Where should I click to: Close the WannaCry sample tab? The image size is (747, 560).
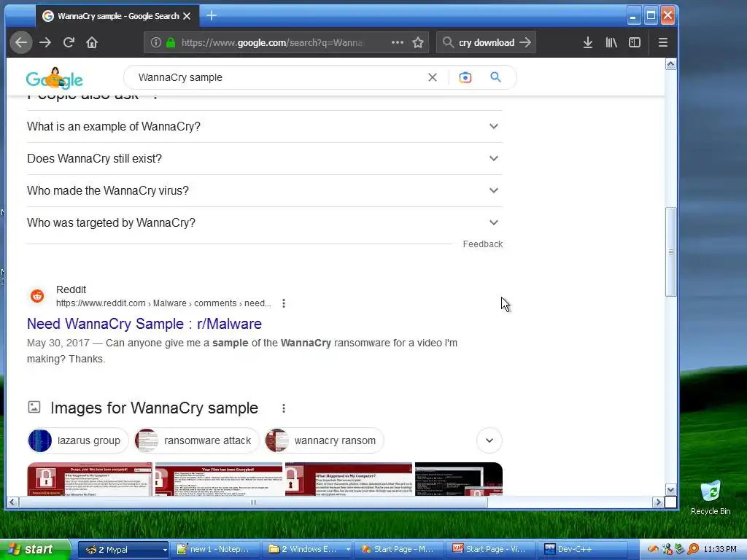pyautogui.click(x=187, y=16)
